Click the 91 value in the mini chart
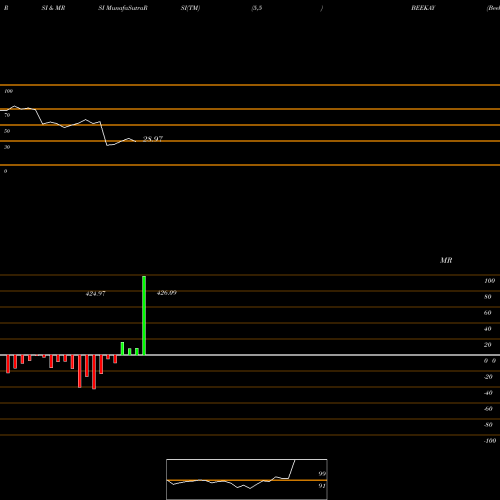The image size is (500, 500). tap(322, 486)
